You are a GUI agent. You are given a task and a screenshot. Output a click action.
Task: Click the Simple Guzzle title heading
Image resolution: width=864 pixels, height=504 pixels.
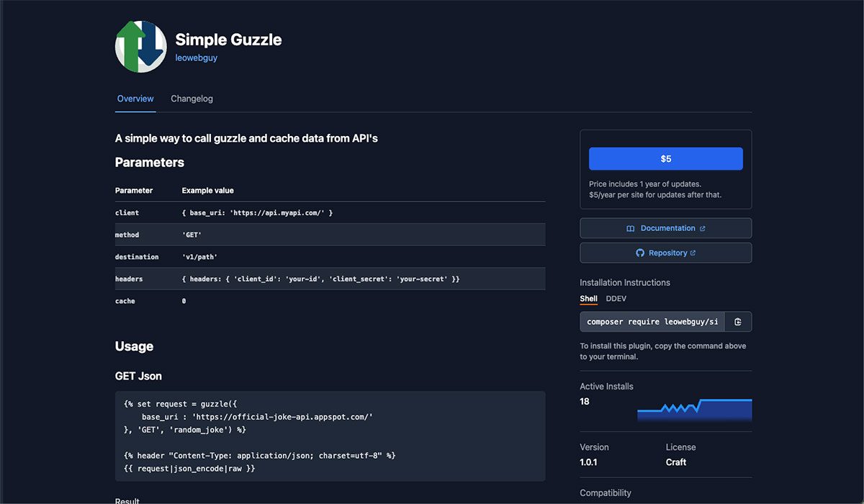click(x=229, y=40)
